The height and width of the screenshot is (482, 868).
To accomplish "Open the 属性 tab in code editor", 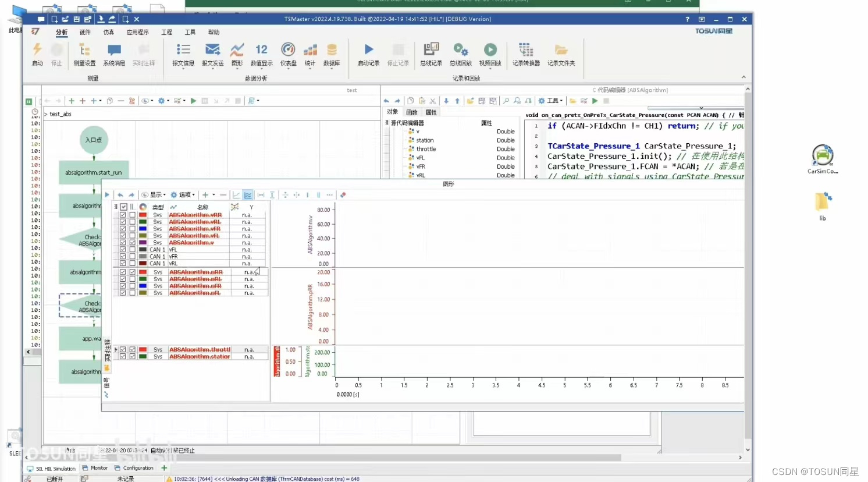I will click(x=431, y=112).
